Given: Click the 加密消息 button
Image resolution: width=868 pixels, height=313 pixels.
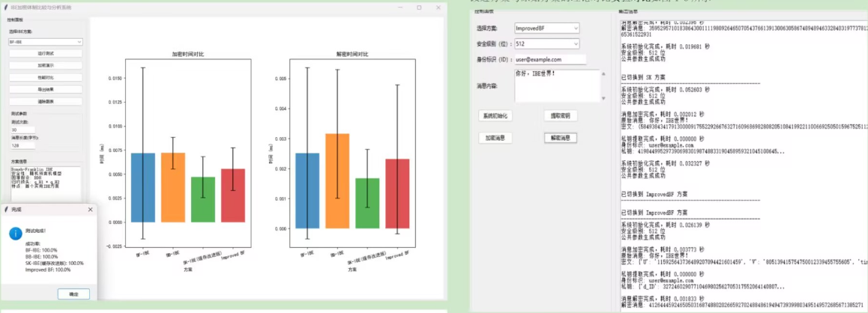Looking at the screenshot, I should pos(495,139).
